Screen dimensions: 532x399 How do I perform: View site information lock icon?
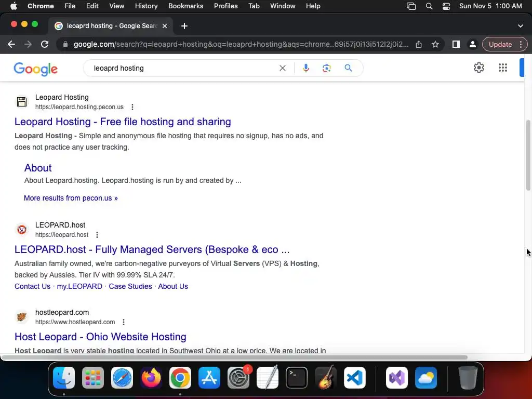pos(65,45)
